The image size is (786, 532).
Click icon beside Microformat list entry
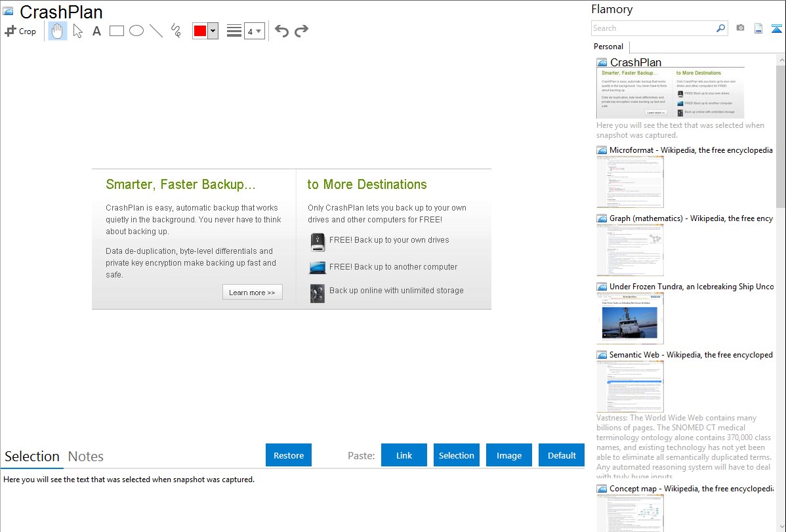[x=602, y=150]
